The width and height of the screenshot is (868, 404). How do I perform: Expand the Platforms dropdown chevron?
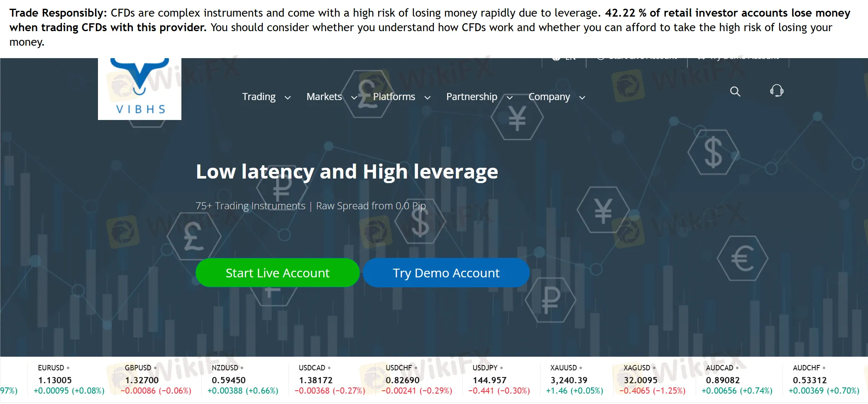pos(427,98)
